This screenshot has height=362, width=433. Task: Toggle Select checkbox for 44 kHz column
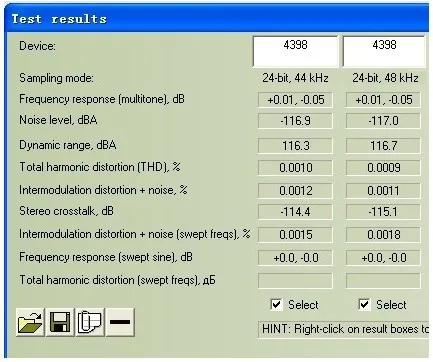[x=276, y=304]
